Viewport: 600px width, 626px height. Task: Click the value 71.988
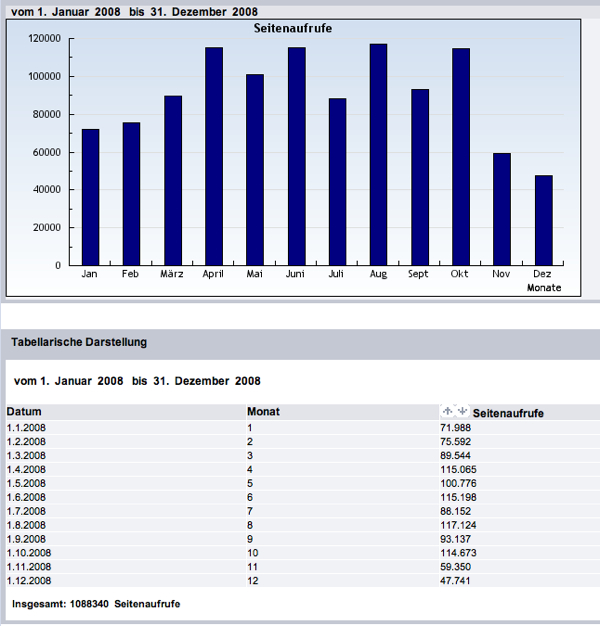pos(455,428)
